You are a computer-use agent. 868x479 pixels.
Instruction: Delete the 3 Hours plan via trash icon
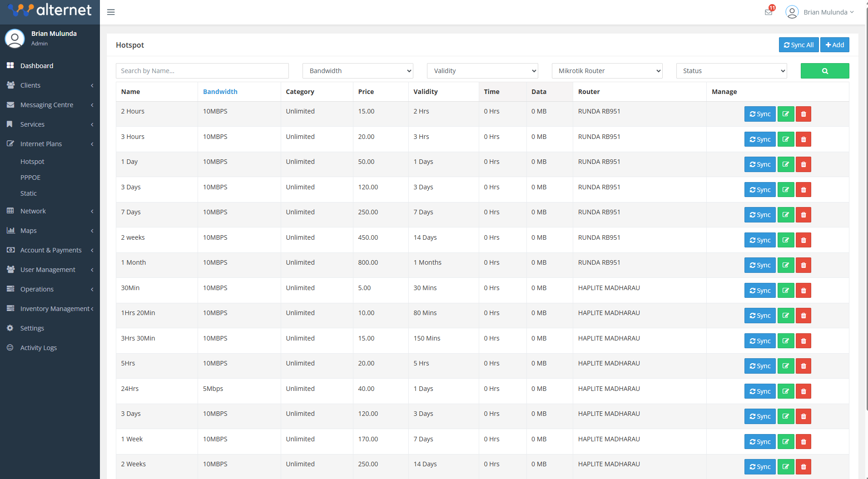coord(803,139)
